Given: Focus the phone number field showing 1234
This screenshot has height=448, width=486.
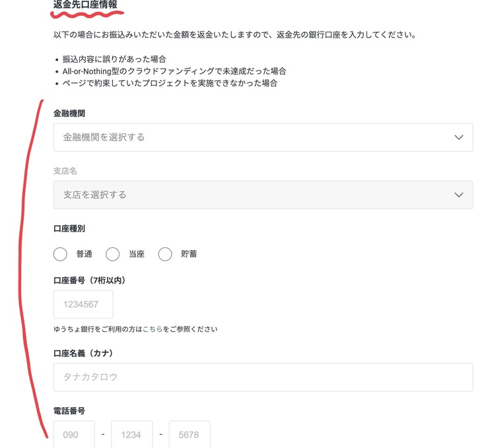Looking at the screenshot, I should (x=132, y=435).
